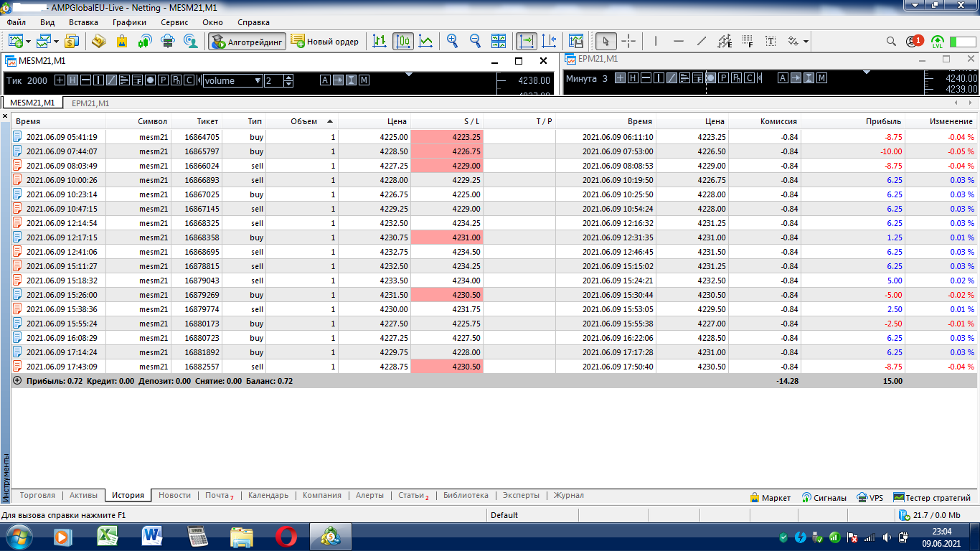Image resolution: width=980 pixels, height=551 pixels.
Task: Increase the chart value spinner
Action: pos(288,77)
